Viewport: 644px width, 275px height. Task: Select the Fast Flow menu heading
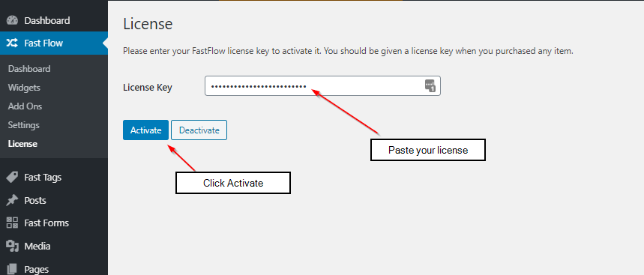43,43
